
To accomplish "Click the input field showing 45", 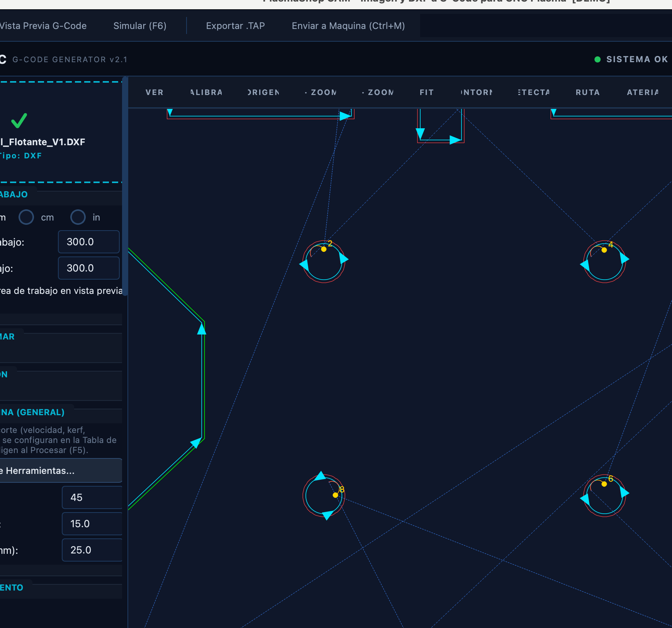I will coord(92,497).
